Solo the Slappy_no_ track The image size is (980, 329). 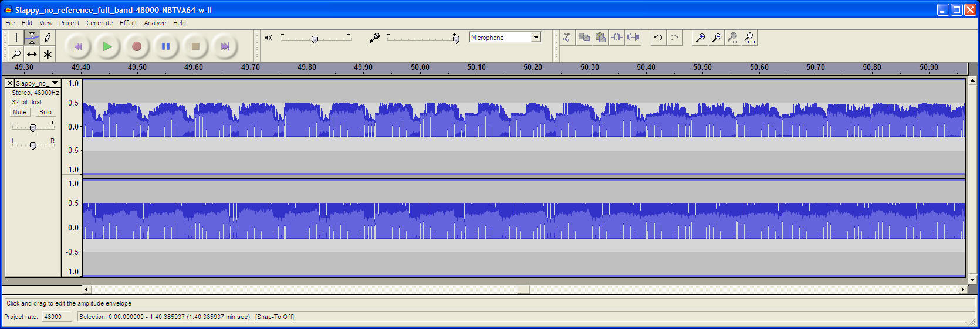[45, 112]
